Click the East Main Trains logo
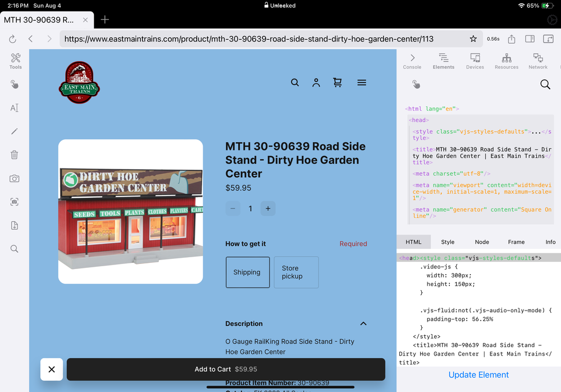Image resolution: width=561 pixels, height=392 pixels. coord(79,82)
